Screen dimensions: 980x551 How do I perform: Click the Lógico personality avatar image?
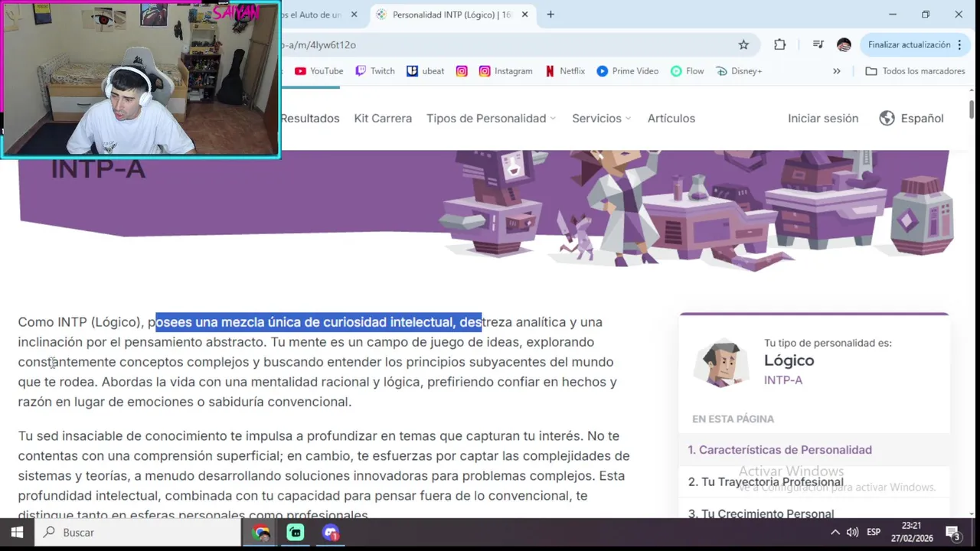point(720,362)
